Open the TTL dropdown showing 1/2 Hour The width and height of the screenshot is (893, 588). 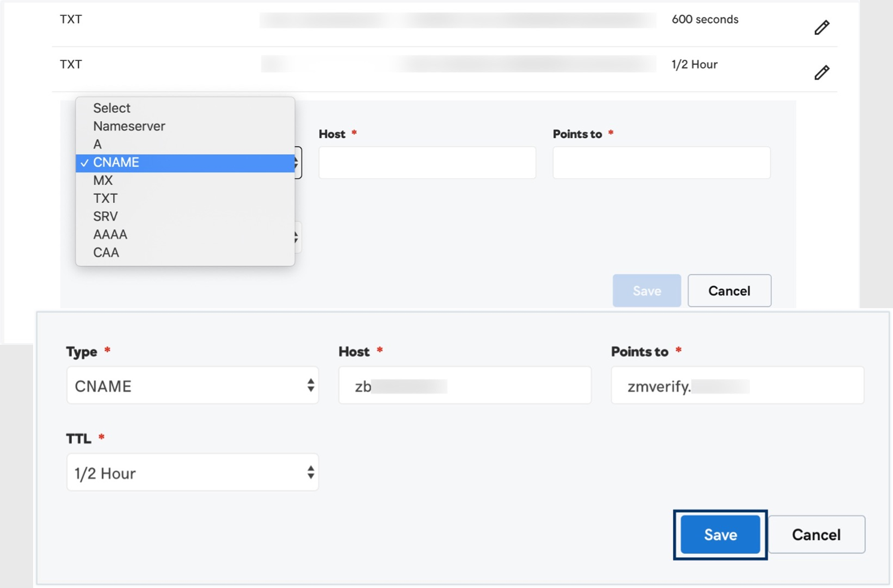pos(193,472)
